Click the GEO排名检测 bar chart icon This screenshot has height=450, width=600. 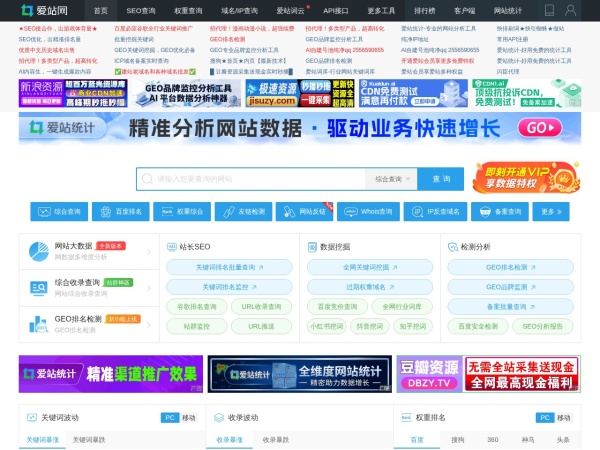39,324
